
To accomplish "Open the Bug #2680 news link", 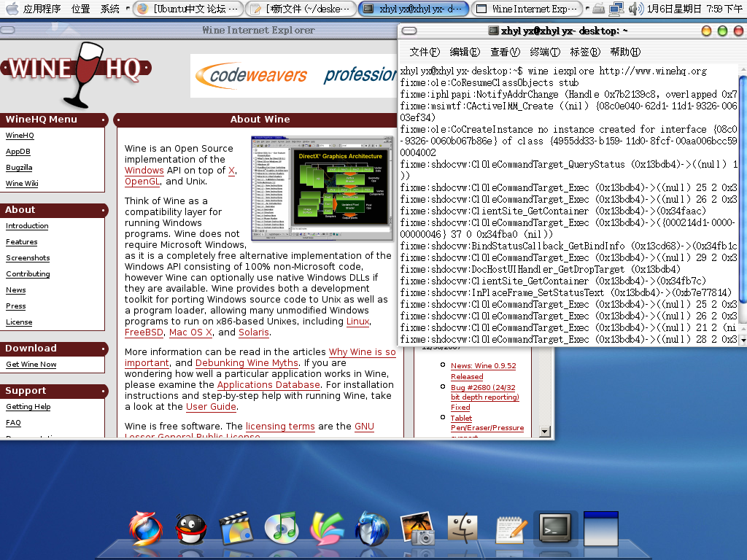I will coord(485,397).
